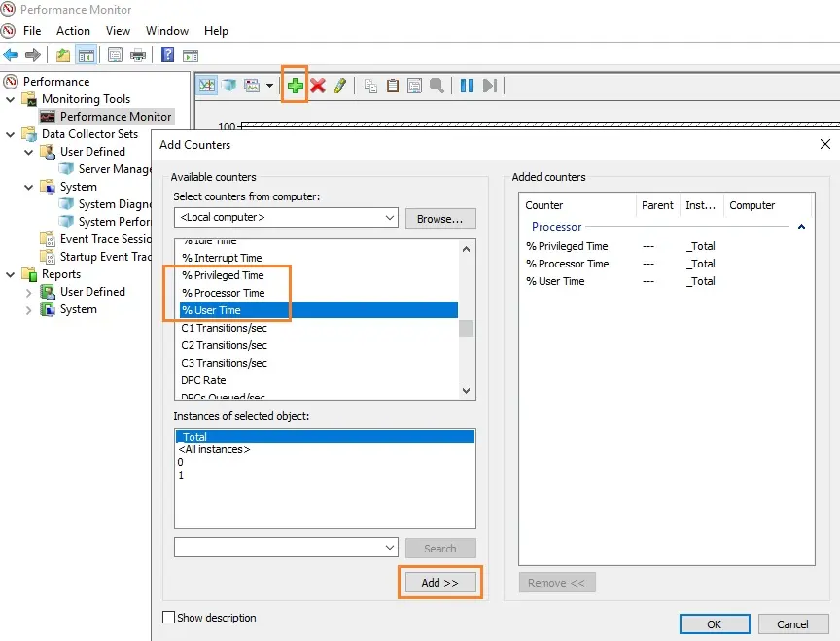Click the green Add counter plus icon
Viewport: 840px width, 641px height.
click(x=295, y=86)
